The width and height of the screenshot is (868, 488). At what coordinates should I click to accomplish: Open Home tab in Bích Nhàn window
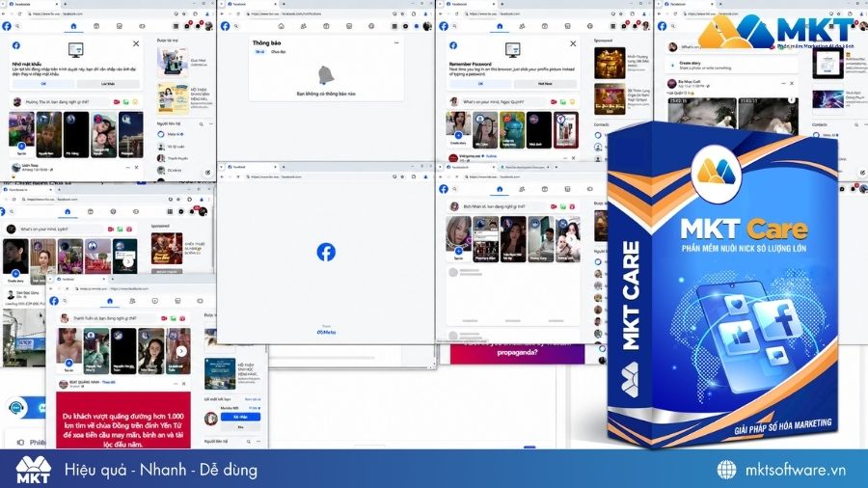[x=500, y=189]
